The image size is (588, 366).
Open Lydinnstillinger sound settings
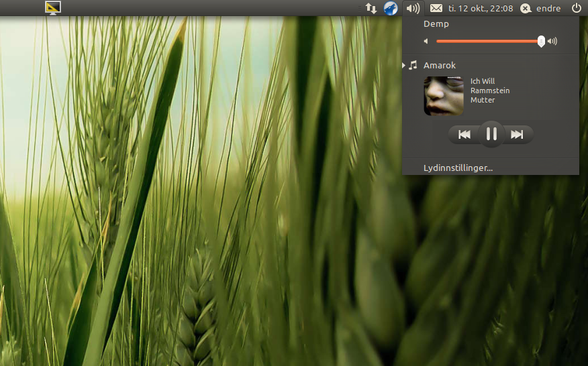(458, 168)
